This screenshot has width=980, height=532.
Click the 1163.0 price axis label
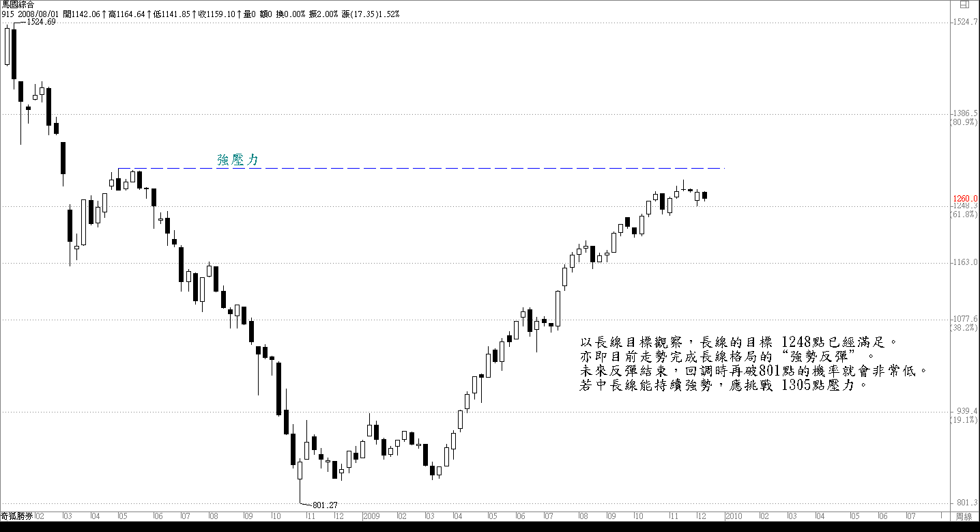(x=966, y=262)
